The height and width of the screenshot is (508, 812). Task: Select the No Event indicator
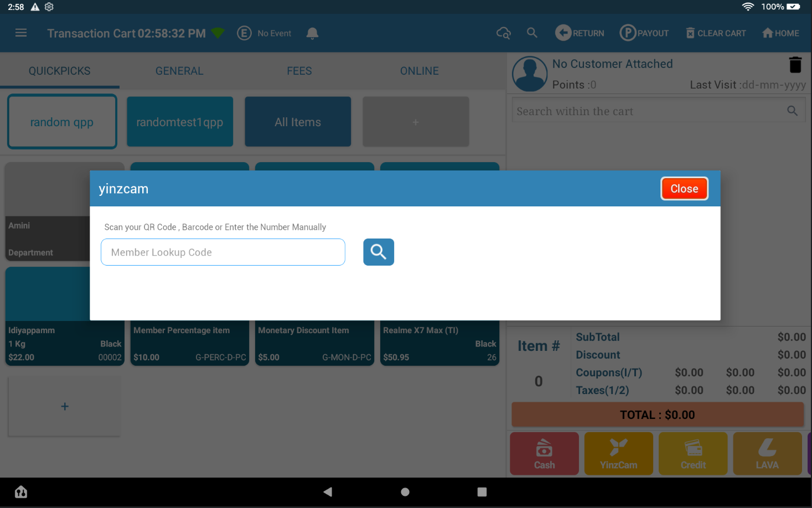point(264,33)
